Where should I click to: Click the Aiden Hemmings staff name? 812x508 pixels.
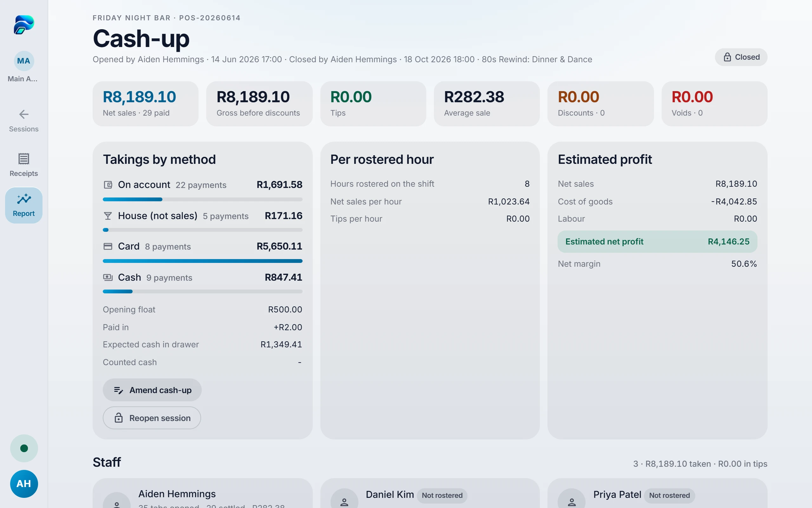pos(177,494)
